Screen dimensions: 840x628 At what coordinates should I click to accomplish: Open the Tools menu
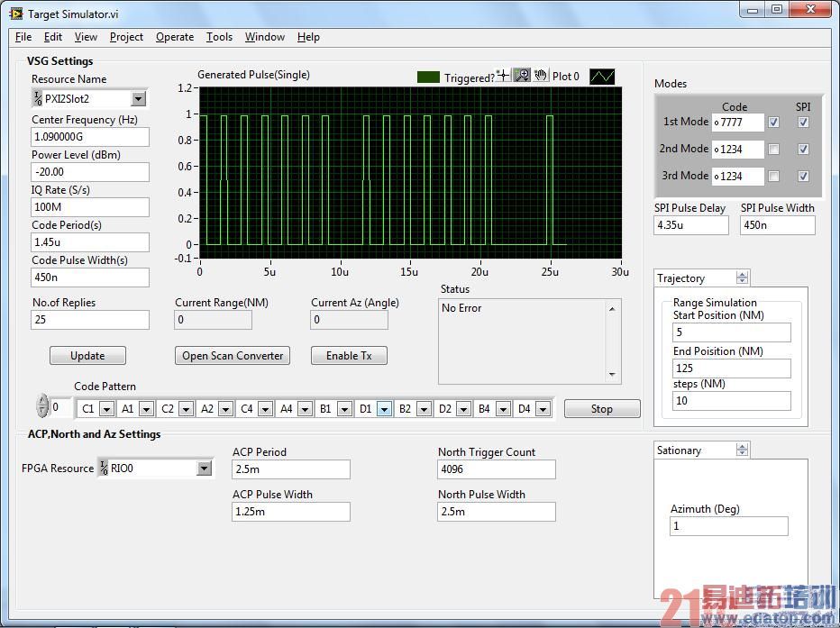click(219, 37)
